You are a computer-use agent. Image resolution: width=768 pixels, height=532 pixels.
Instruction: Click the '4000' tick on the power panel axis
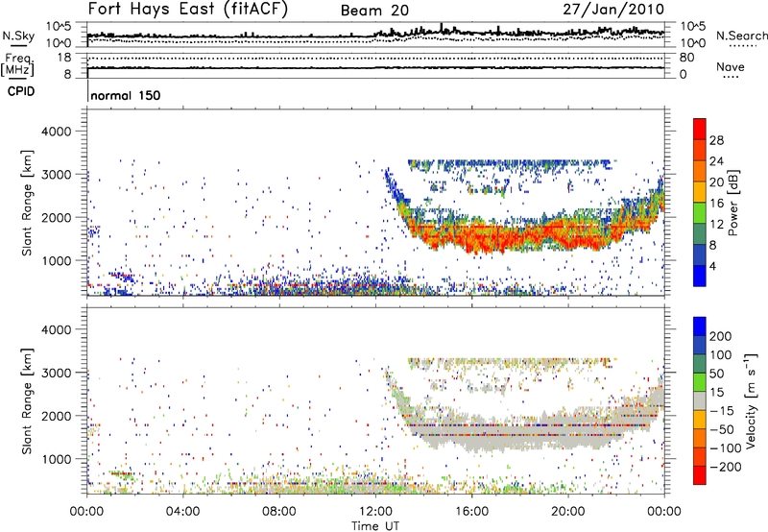click(56, 132)
